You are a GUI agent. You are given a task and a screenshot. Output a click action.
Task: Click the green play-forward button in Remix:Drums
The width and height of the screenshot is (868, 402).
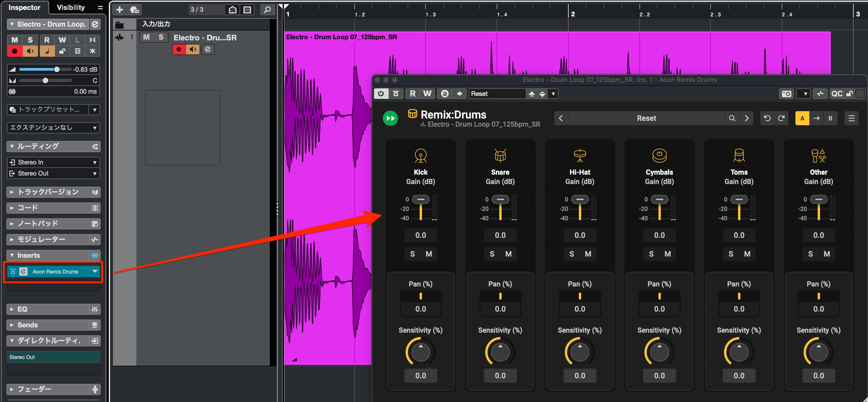pyautogui.click(x=390, y=118)
